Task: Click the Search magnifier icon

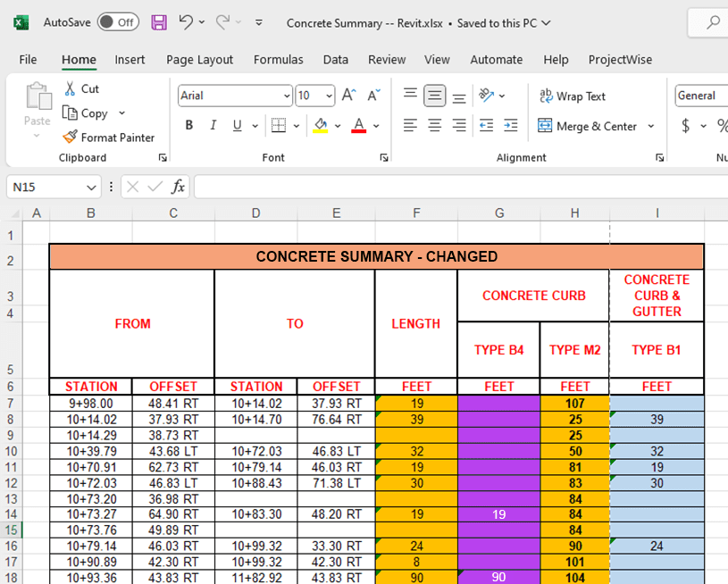Action: [x=713, y=22]
